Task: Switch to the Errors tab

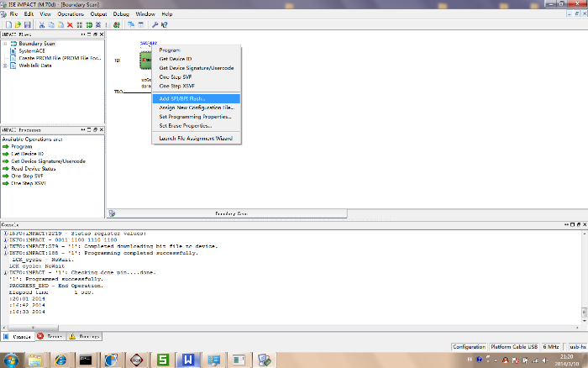Action: point(51,336)
